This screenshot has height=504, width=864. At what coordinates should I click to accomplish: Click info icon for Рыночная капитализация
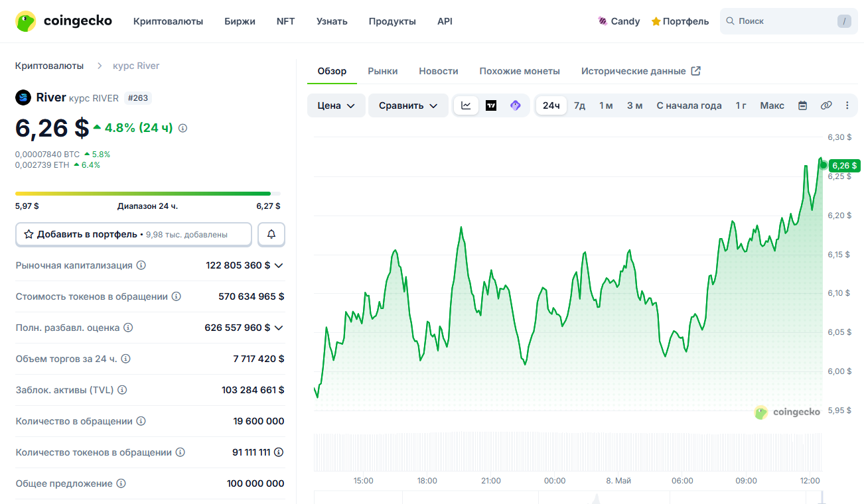click(141, 265)
